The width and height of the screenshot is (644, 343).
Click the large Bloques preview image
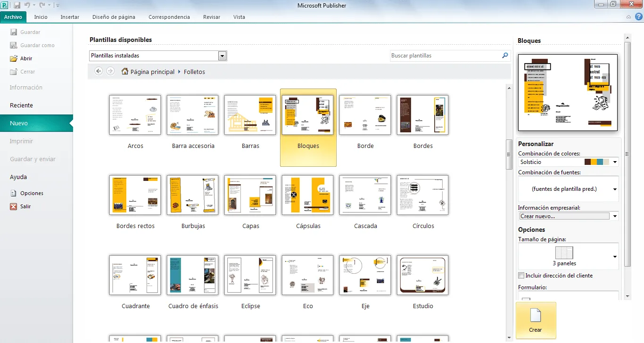click(x=568, y=92)
